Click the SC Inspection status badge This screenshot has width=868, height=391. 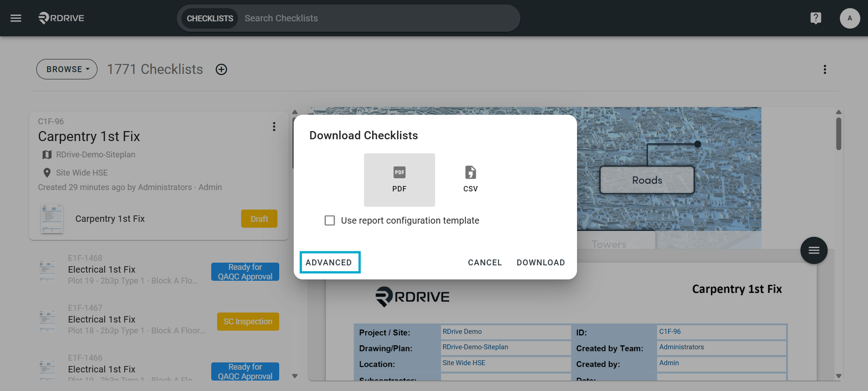(x=248, y=322)
